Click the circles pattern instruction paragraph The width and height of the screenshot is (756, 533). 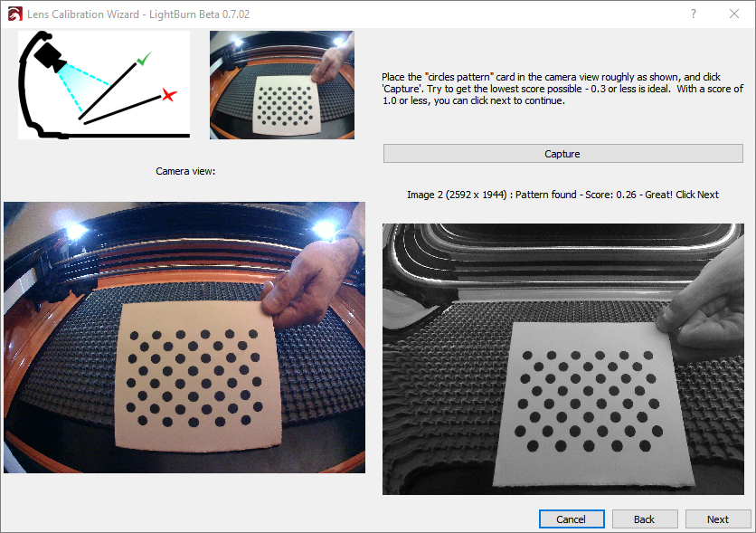point(562,89)
